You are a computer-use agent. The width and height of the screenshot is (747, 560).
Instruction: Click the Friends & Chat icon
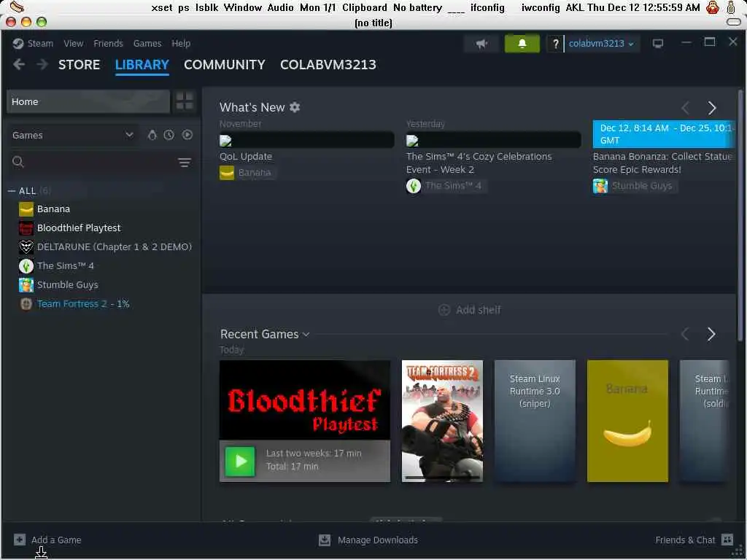click(x=727, y=540)
